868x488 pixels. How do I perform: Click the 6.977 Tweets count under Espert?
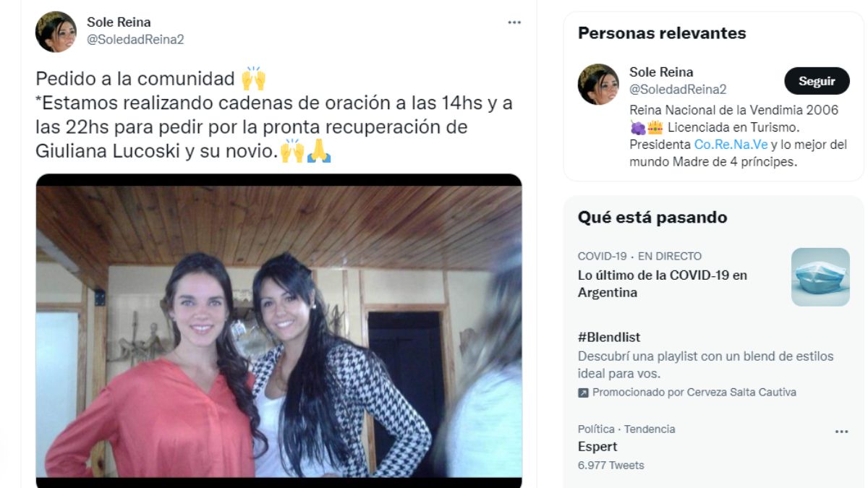click(610, 465)
